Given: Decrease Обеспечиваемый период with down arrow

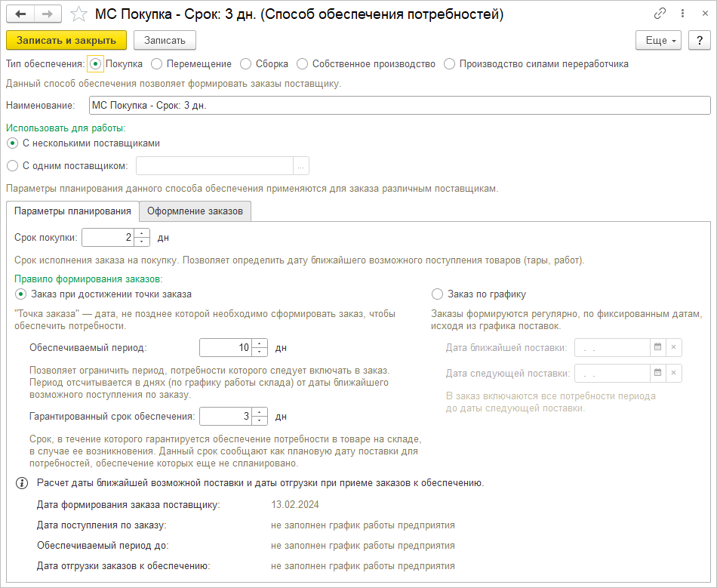Looking at the screenshot, I should click(260, 352).
